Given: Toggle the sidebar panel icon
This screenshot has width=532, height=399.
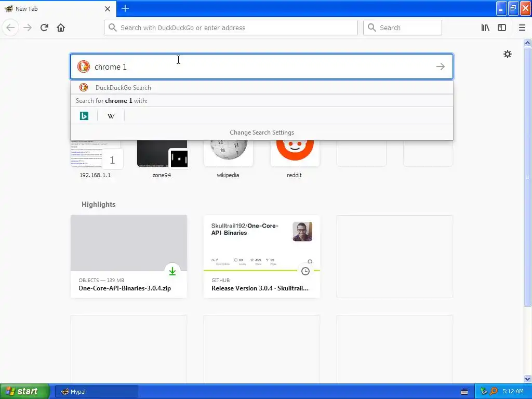Looking at the screenshot, I should (x=502, y=28).
